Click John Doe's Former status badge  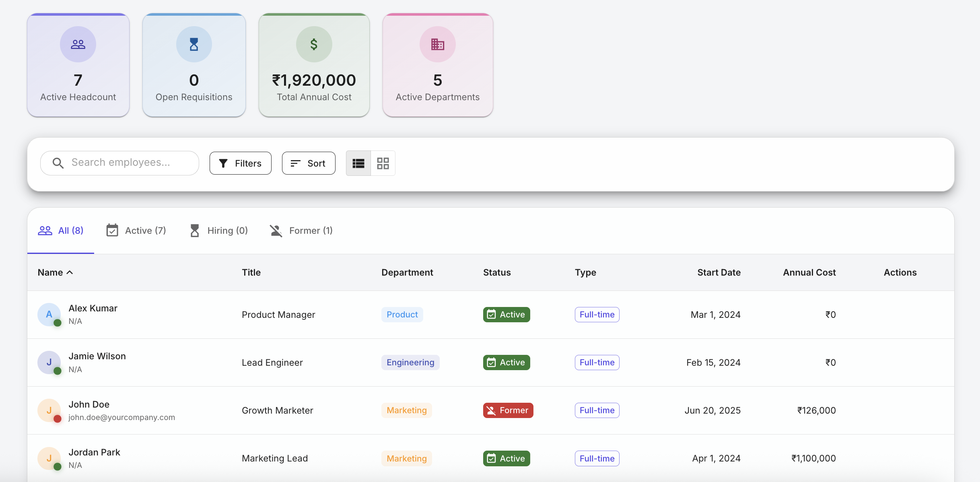pyautogui.click(x=508, y=410)
